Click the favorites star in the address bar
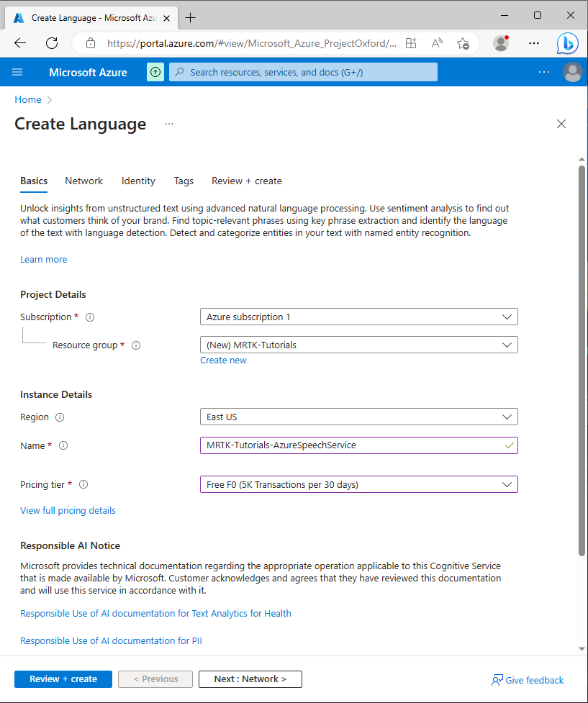588x703 pixels. tap(463, 43)
